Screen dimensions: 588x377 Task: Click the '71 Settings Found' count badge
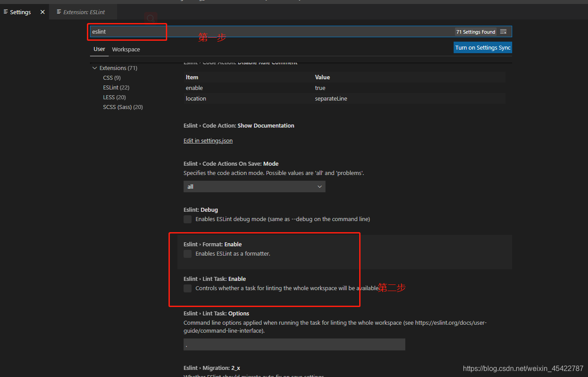(x=476, y=32)
